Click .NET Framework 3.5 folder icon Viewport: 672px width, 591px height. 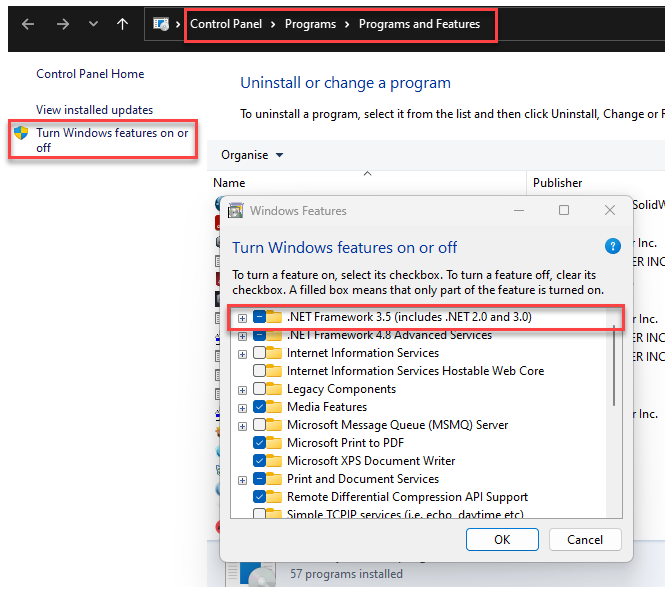click(x=274, y=317)
